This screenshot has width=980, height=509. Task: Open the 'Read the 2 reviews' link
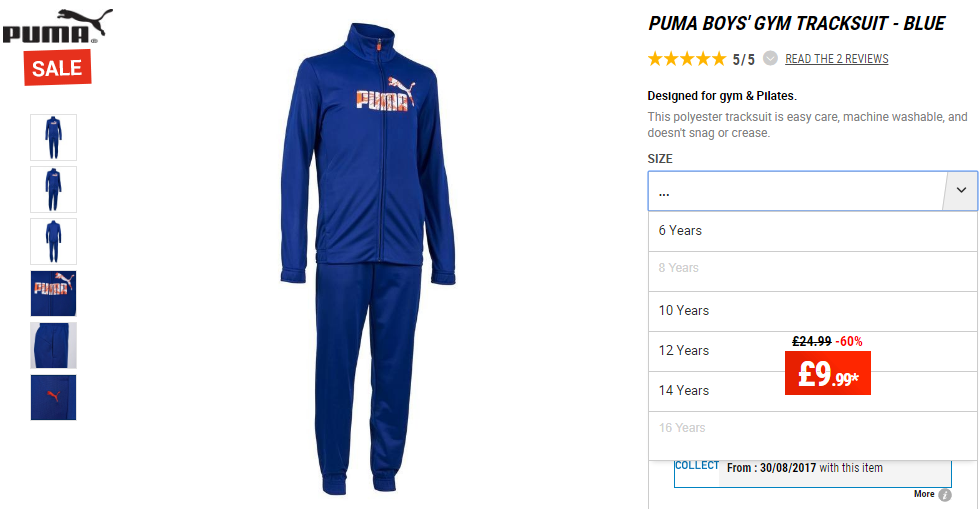836,59
